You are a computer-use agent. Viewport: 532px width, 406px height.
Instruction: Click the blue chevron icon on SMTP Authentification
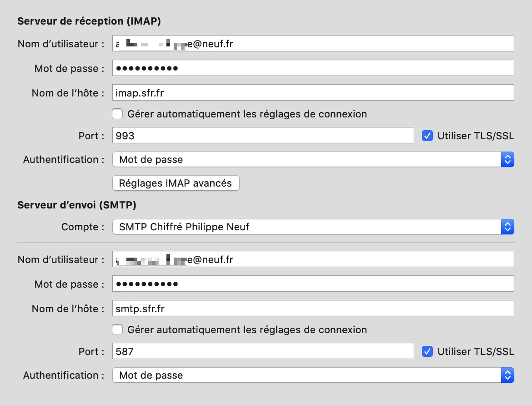pyautogui.click(x=508, y=375)
